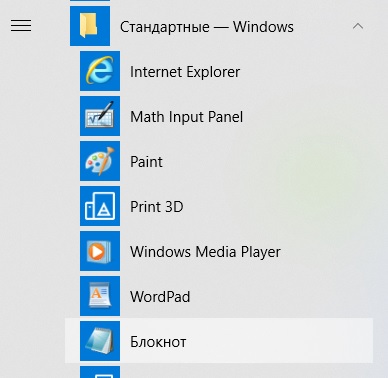Open the hamburger menu icon
The height and width of the screenshot is (378, 388).
pyautogui.click(x=21, y=26)
